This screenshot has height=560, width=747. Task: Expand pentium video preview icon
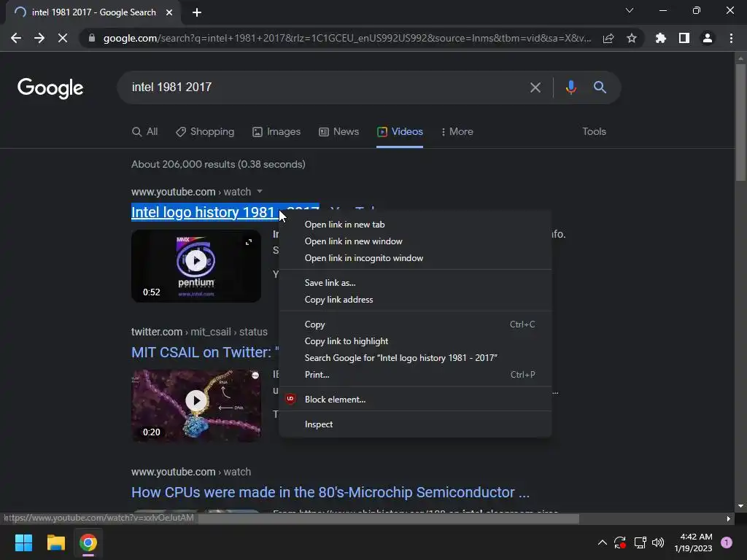coord(249,242)
